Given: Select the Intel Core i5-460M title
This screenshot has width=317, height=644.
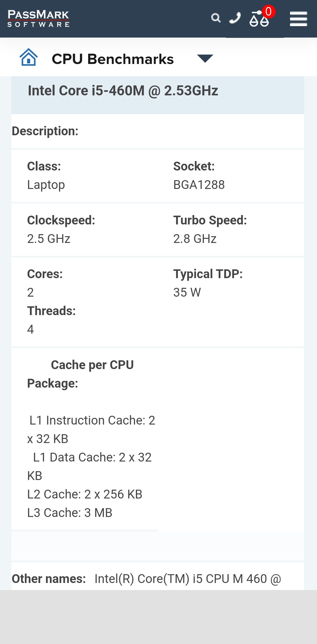Looking at the screenshot, I should click(123, 91).
